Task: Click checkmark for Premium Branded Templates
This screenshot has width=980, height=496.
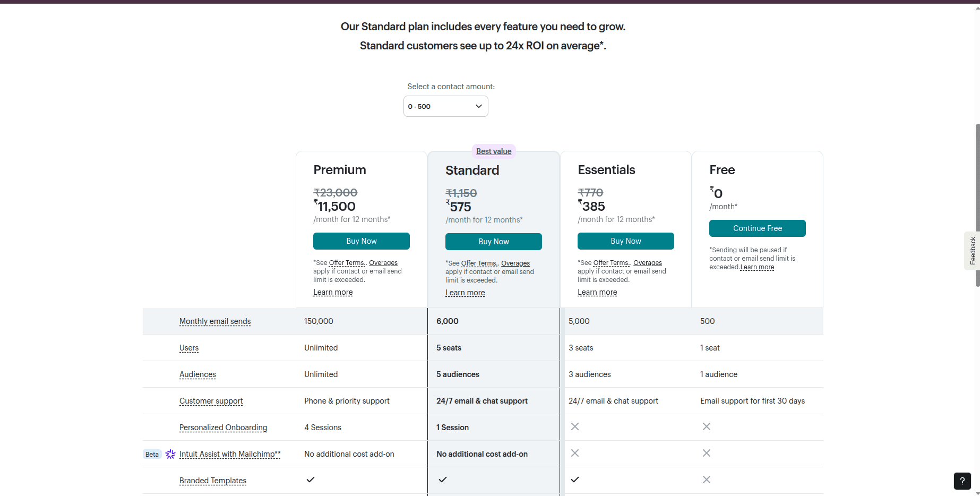Action: 311,480
